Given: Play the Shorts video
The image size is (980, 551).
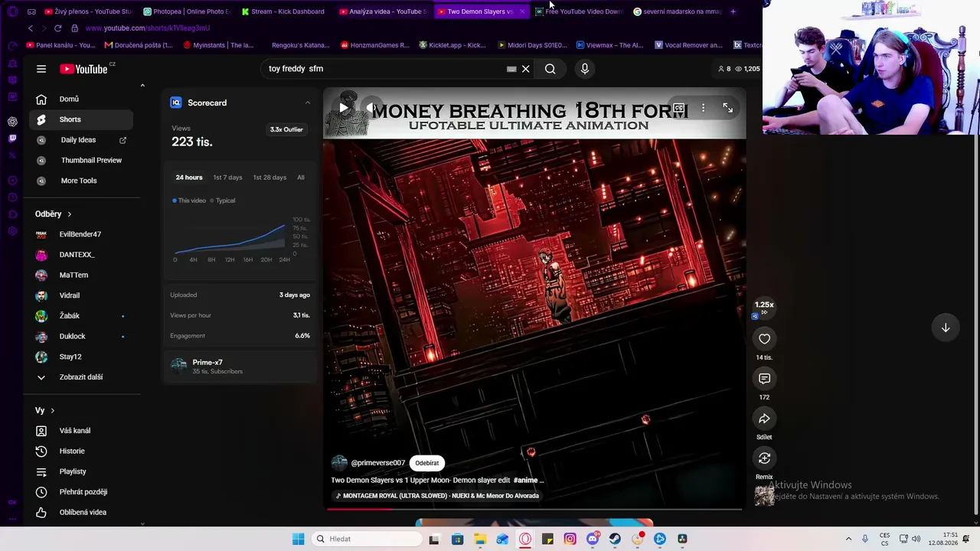Looking at the screenshot, I should (343, 108).
